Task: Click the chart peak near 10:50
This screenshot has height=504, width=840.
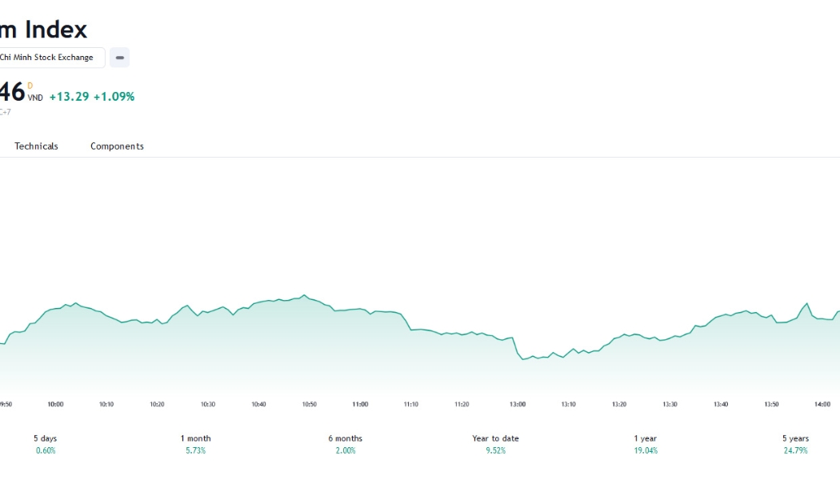Action: pyautogui.click(x=304, y=295)
